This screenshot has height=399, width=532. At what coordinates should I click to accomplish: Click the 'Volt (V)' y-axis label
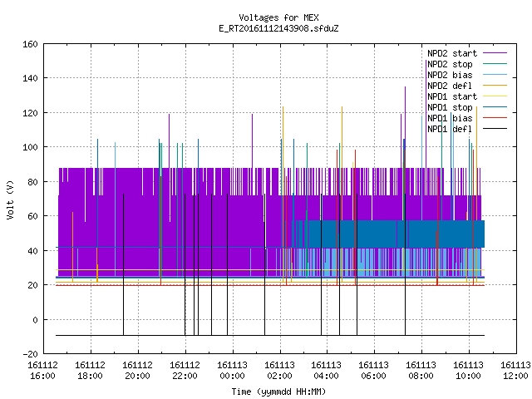(x=10, y=199)
